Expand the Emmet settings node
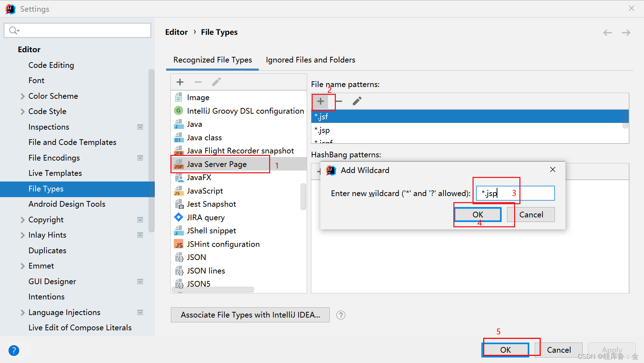The width and height of the screenshot is (644, 363). [x=23, y=266]
